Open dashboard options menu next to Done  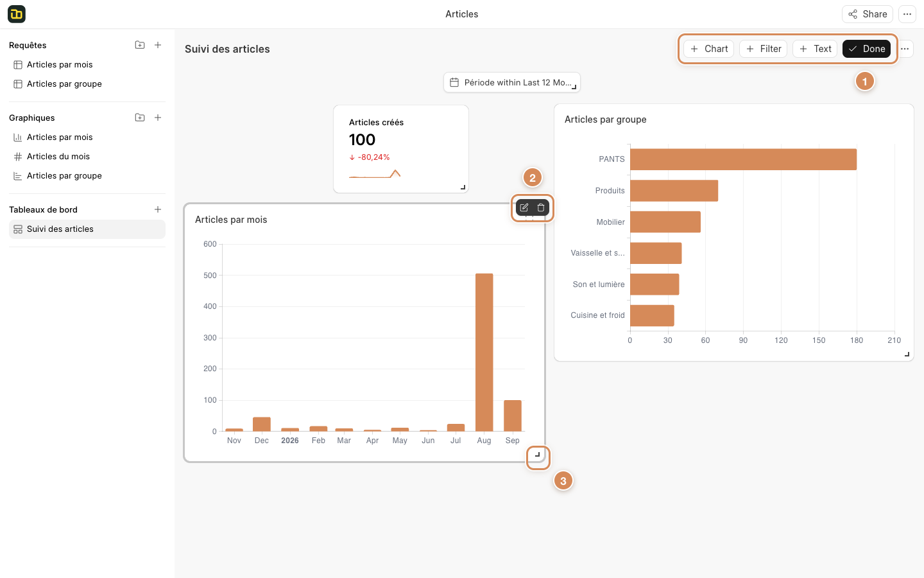tap(905, 49)
